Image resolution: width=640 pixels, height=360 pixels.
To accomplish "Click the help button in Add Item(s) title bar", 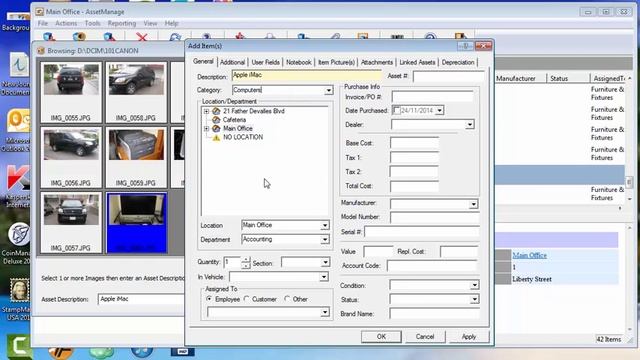I will pyautogui.click(x=465, y=46).
